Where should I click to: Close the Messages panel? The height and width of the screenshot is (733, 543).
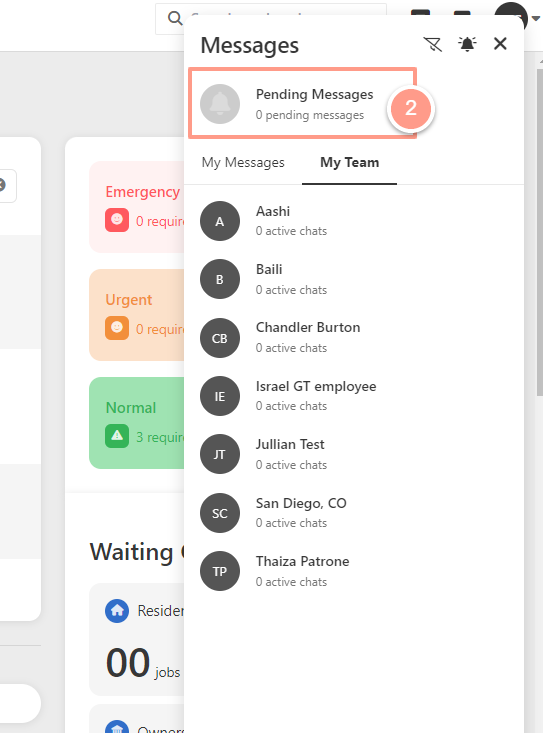pos(500,43)
